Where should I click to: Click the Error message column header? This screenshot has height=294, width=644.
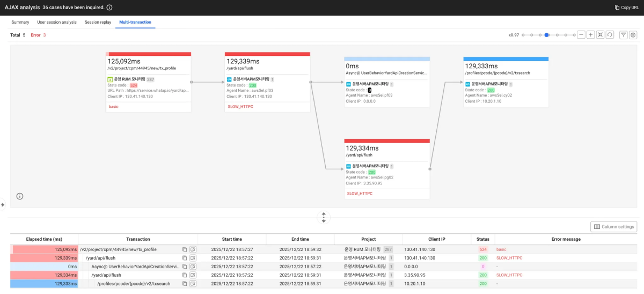566,239
